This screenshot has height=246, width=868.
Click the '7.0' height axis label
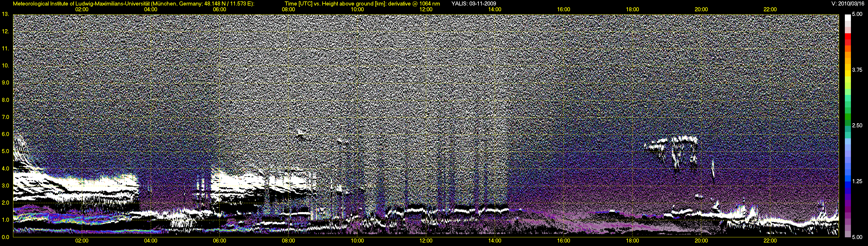[x=5, y=117]
